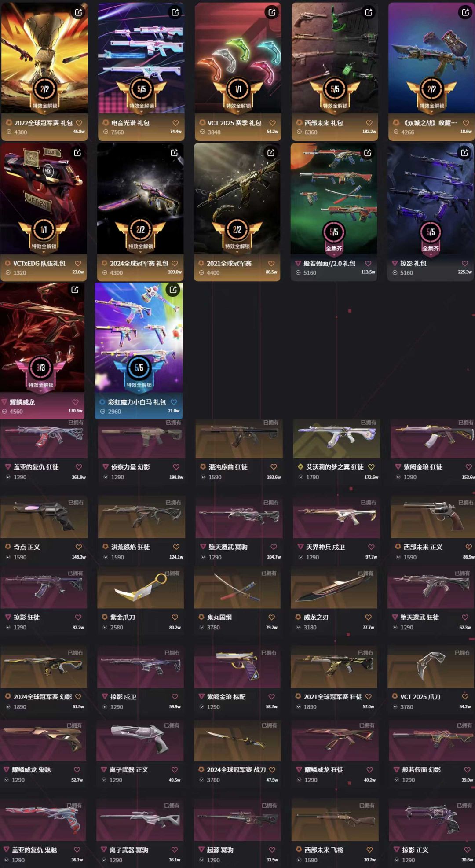475x868 pixels.
Task: Open the 西部未来 礼包 title
Action: pyautogui.click(x=324, y=123)
